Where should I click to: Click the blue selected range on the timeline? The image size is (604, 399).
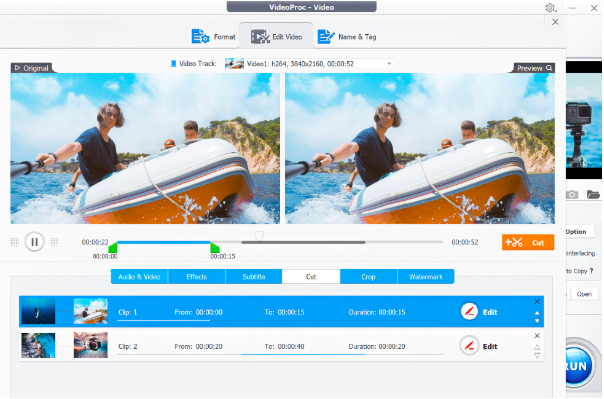164,242
